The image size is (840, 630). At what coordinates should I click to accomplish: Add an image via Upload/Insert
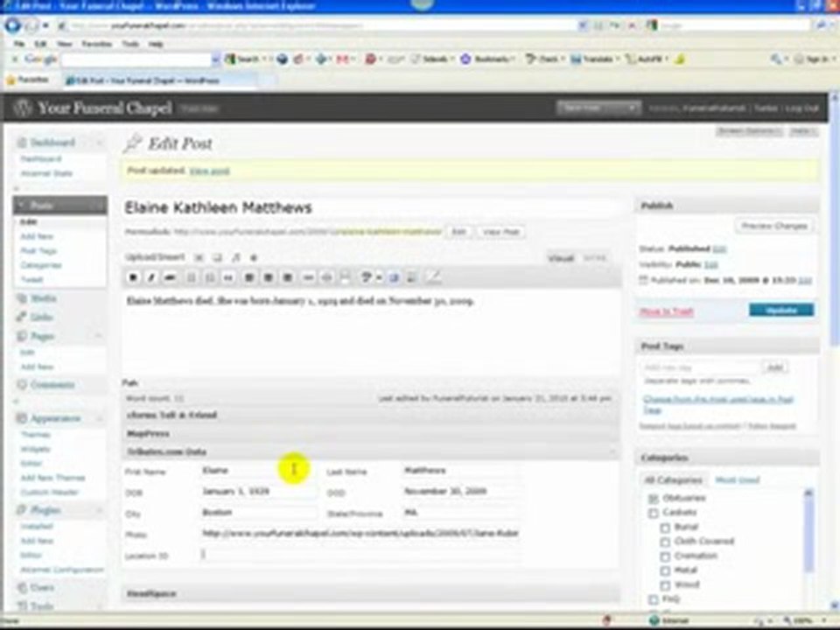point(199,257)
